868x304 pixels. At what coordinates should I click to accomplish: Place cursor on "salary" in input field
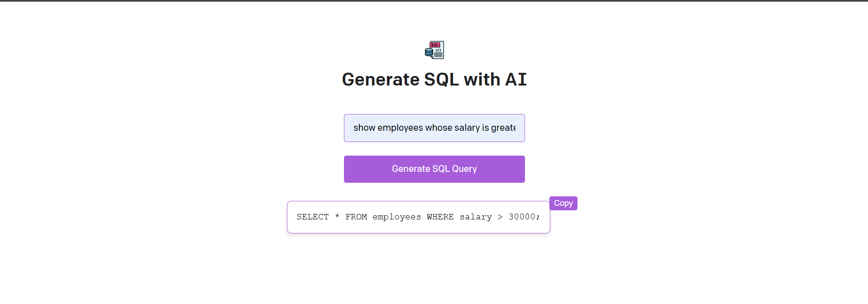pyautogui.click(x=467, y=128)
